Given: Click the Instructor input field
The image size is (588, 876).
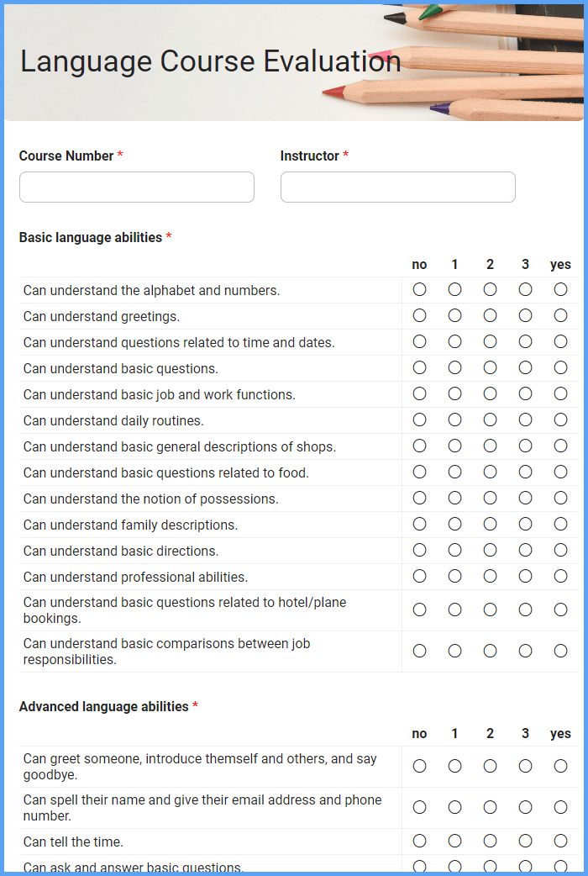Looking at the screenshot, I should [397, 187].
